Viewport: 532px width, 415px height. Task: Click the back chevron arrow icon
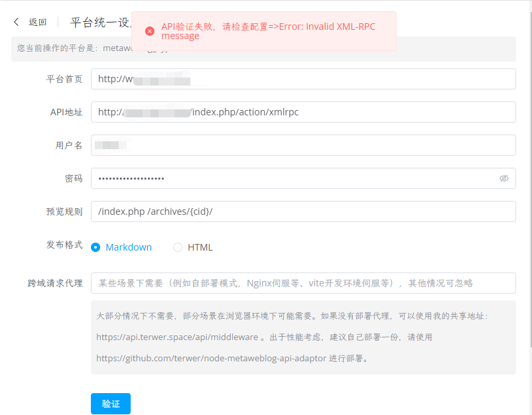(16, 21)
